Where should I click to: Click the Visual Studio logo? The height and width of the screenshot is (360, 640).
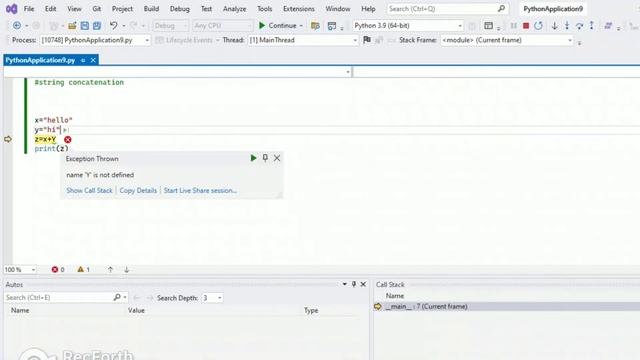tap(11, 9)
